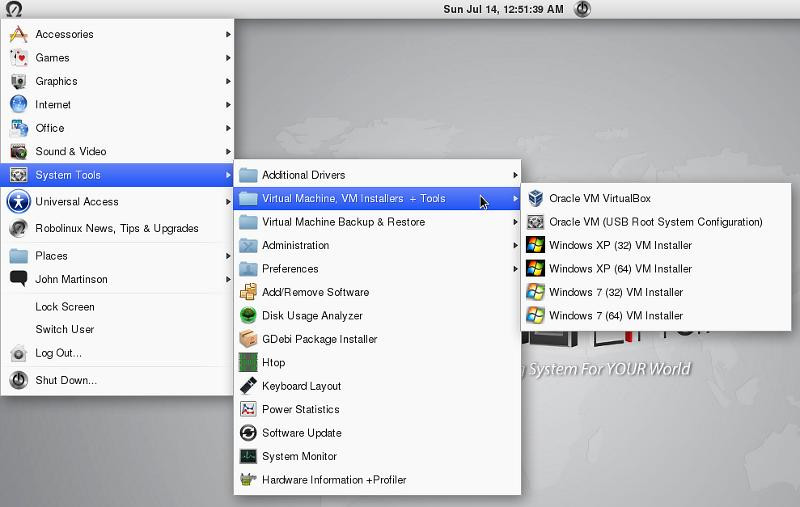Click the Internet globe icon
Screen dimensions: 800x507
point(18,105)
